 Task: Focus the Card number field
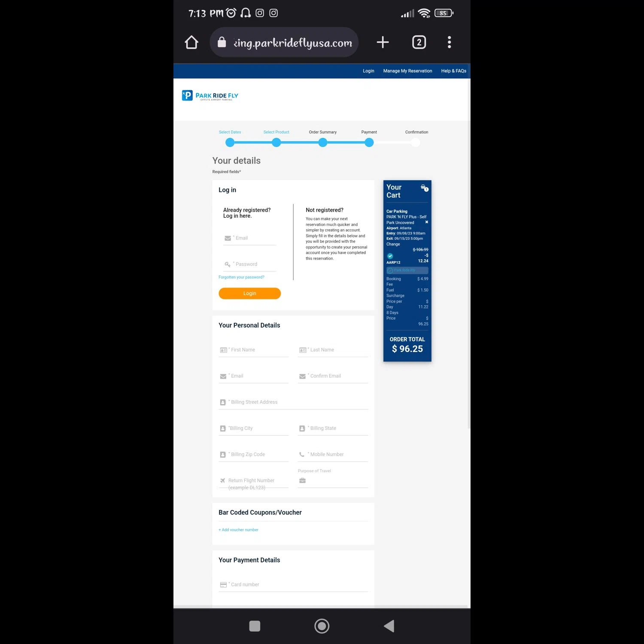293,585
